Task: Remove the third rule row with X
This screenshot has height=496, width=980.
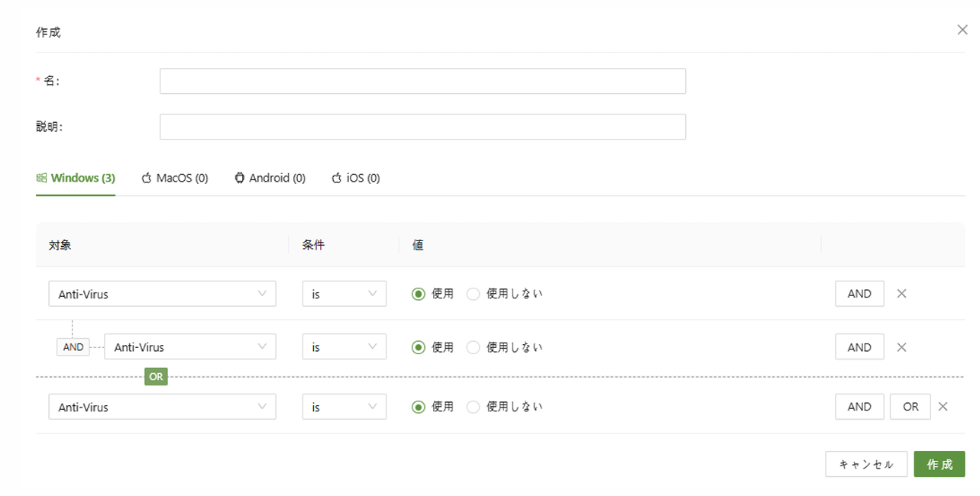Action: click(943, 407)
